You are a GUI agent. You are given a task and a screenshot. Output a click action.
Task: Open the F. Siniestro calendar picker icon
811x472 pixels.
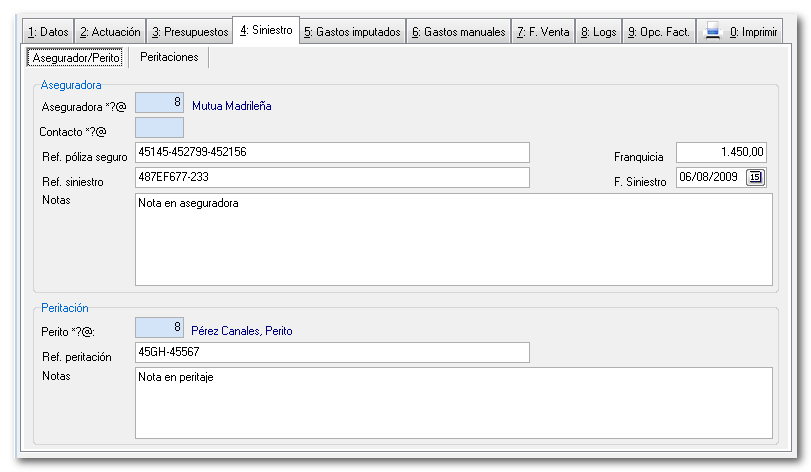tap(756, 178)
